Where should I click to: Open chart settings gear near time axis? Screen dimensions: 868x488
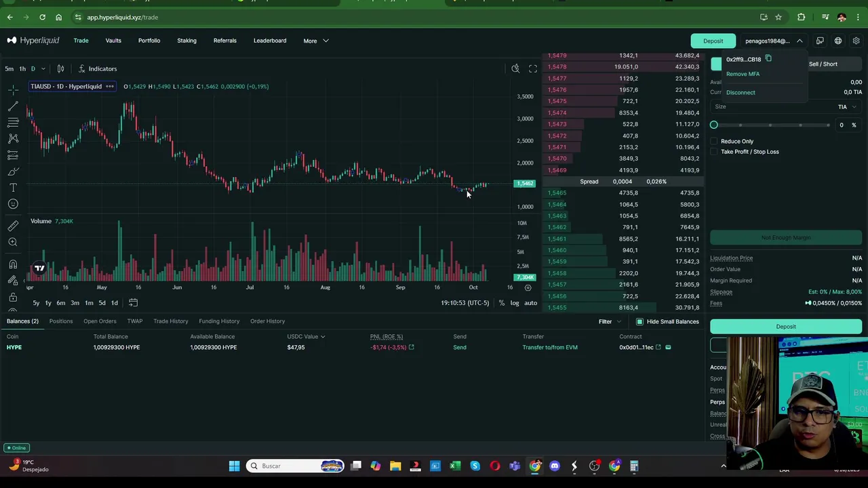coord(528,287)
